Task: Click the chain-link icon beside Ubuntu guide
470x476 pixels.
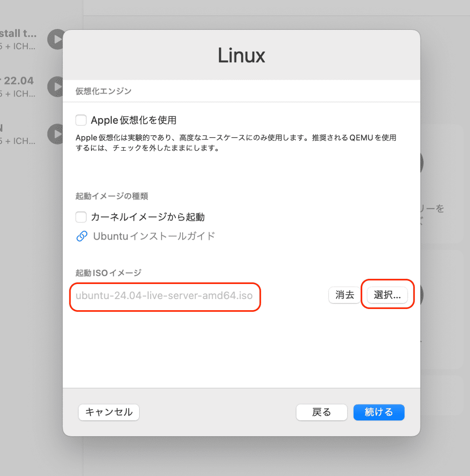Action: 82,236
